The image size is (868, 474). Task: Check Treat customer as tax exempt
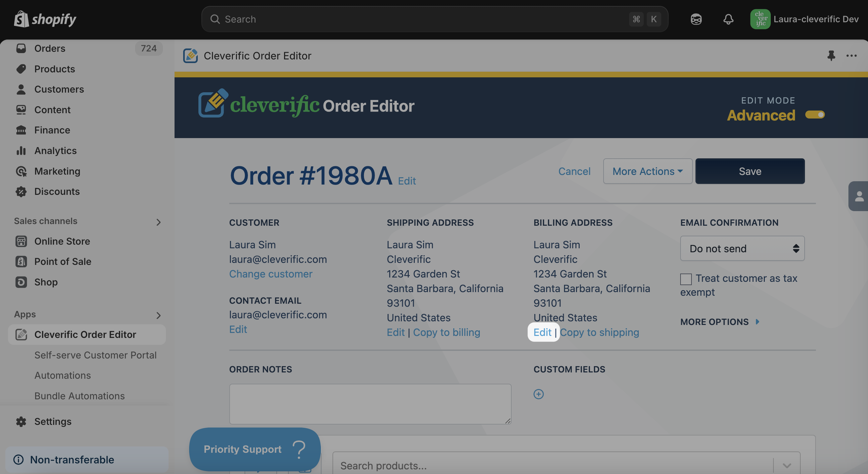(686, 279)
